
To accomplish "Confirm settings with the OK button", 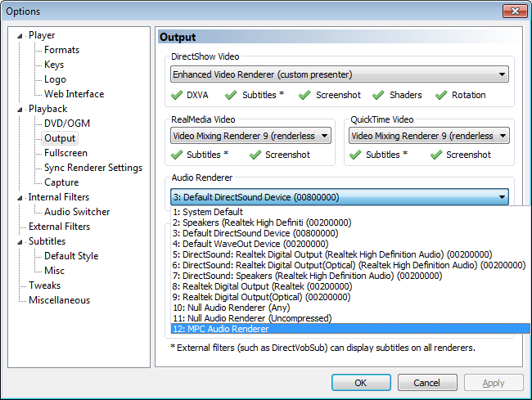I will [x=361, y=383].
